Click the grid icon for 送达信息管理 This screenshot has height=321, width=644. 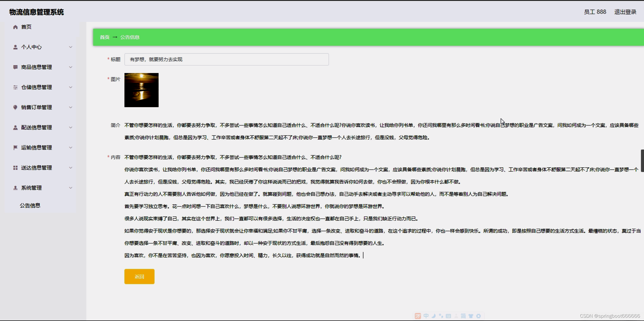coord(15,168)
